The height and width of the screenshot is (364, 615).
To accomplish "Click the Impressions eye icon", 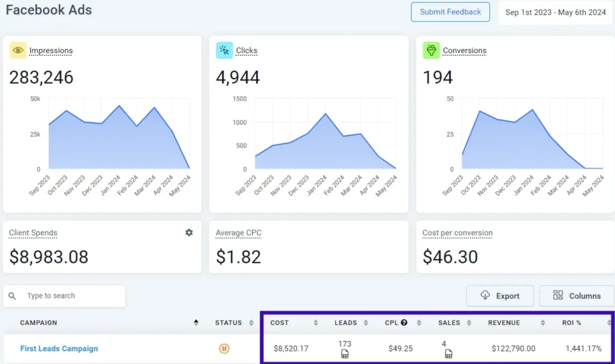I will pyautogui.click(x=18, y=50).
